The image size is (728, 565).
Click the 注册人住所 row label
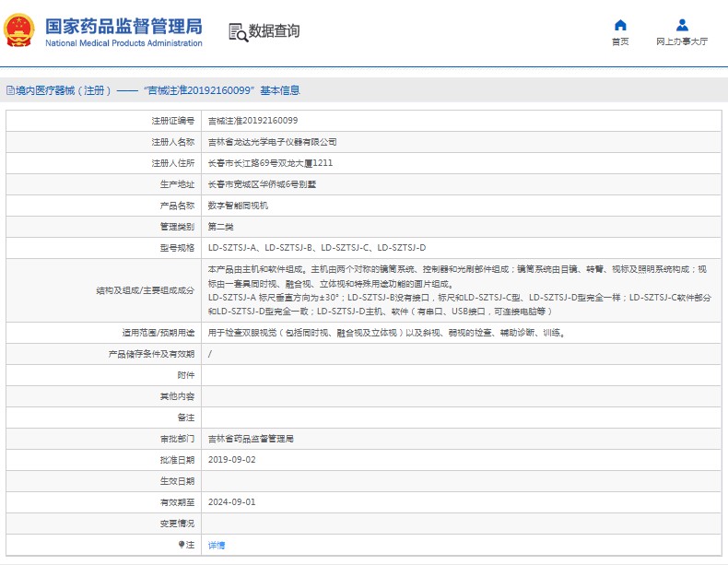point(172,163)
